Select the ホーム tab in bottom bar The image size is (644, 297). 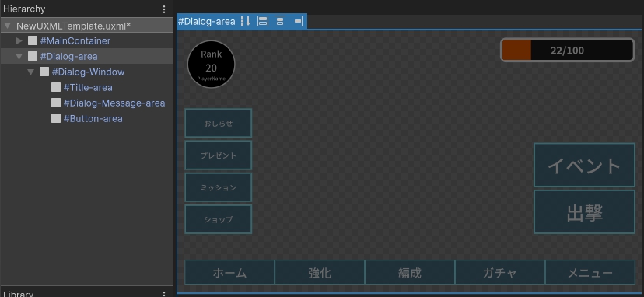click(x=229, y=272)
